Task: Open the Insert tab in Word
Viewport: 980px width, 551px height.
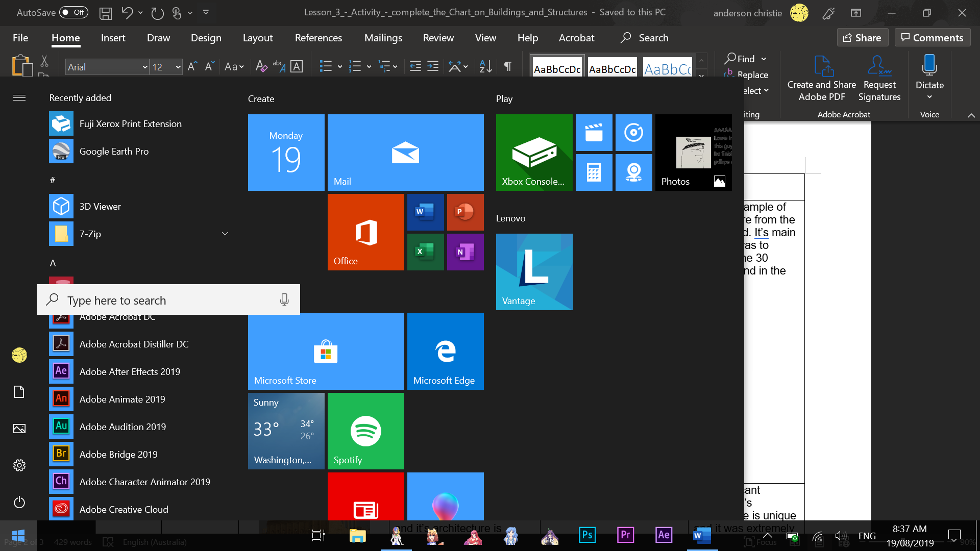Action: [113, 38]
